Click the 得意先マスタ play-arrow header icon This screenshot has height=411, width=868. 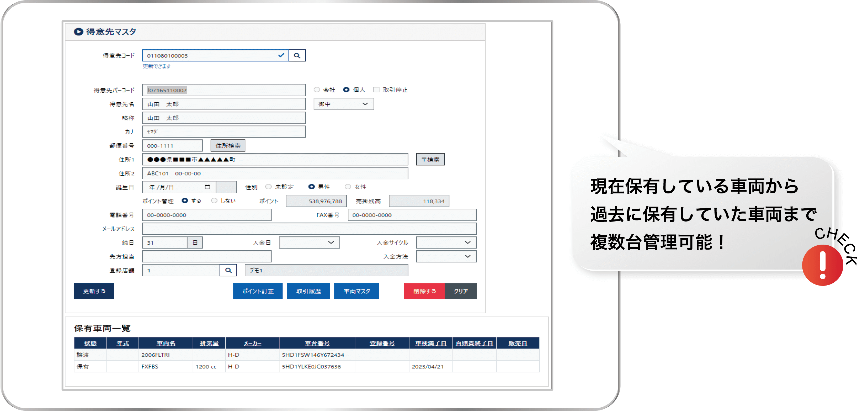click(78, 32)
